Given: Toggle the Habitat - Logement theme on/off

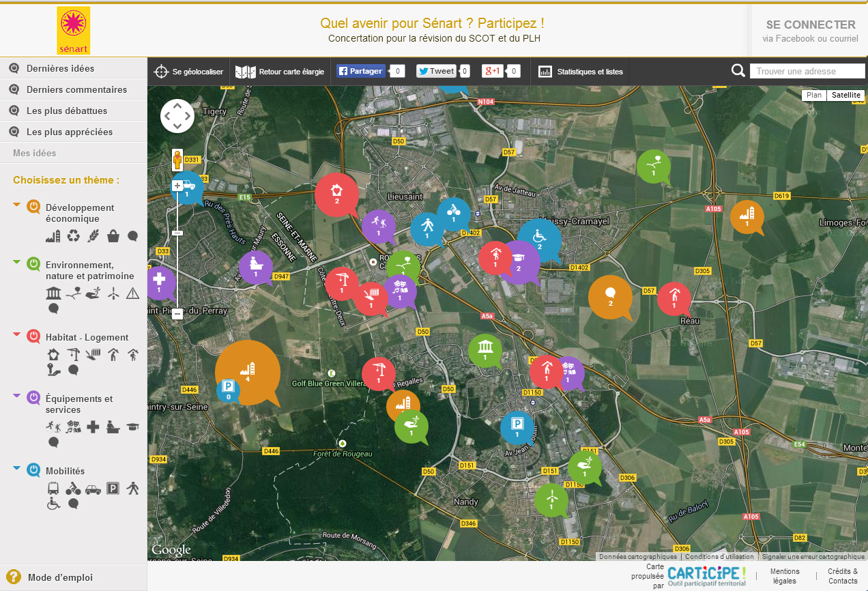Looking at the screenshot, I should click(33, 336).
